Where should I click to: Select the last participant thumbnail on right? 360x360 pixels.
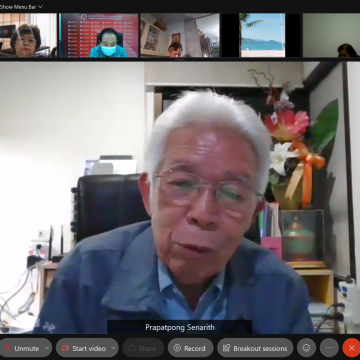tap(331, 35)
